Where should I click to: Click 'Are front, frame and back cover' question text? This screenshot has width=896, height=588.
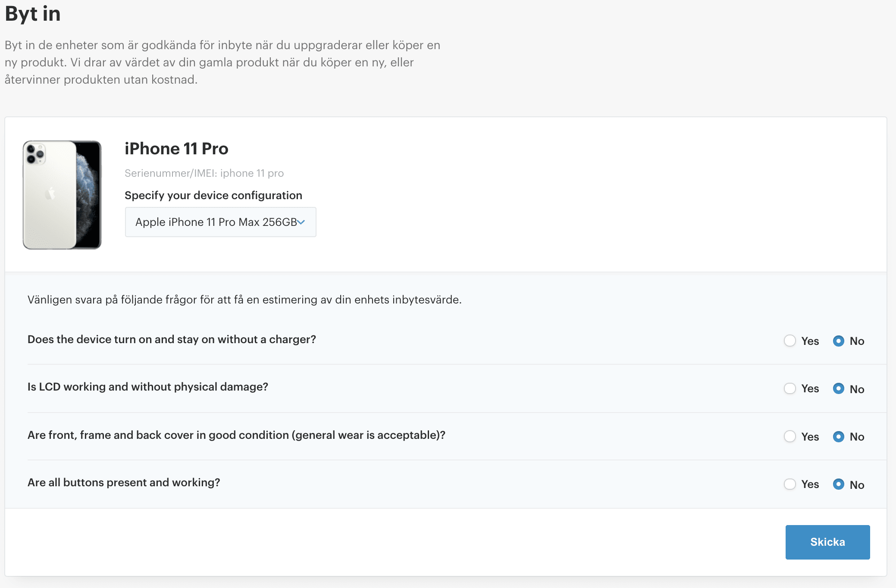[x=236, y=435]
